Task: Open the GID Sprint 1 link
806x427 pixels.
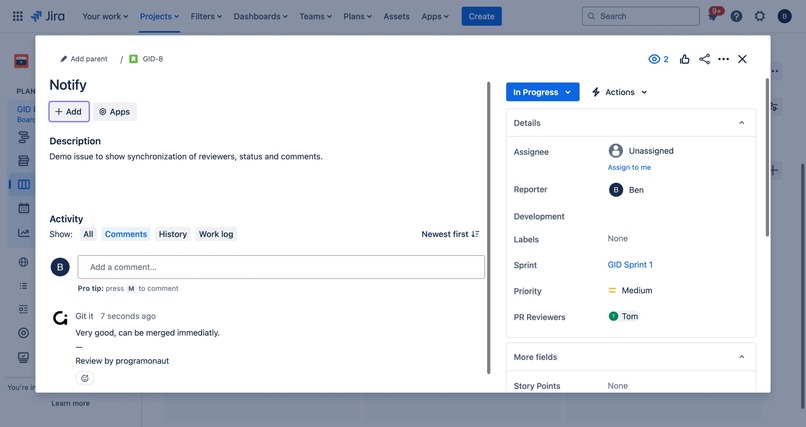Action: point(630,265)
